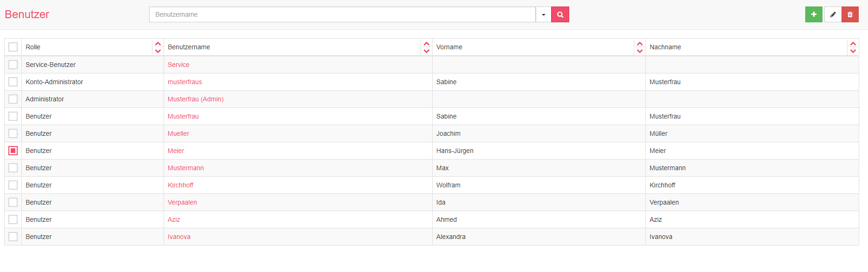
Task: Uncheck the checkbox for Meier row
Action: click(x=13, y=151)
